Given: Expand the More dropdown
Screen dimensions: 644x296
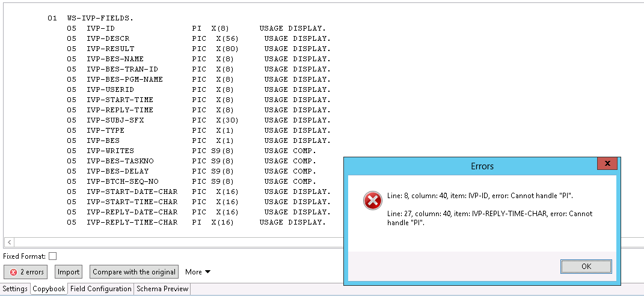Looking at the screenshot, I should (x=198, y=272).
